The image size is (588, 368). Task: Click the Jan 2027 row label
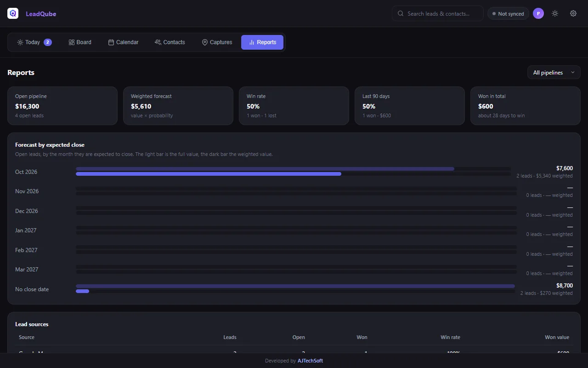click(x=26, y=230)
